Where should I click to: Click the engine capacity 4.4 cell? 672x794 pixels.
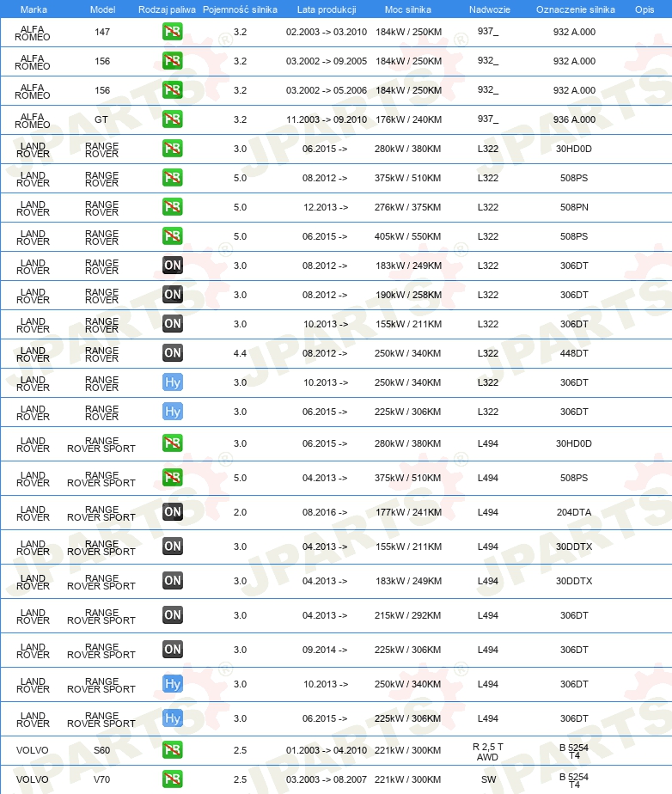[x=240, y=353]
